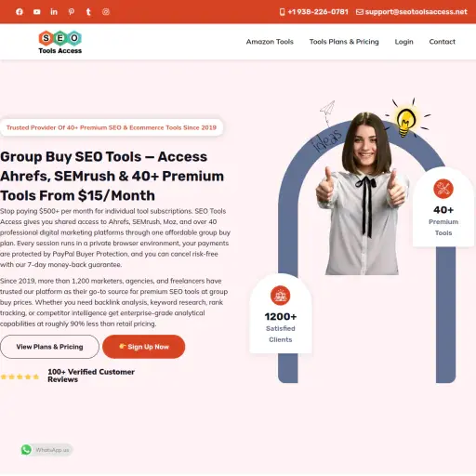Click the pointing hand icon on Sign Up
The height and width of the screenshot is (476, 476).
[122, 346]
